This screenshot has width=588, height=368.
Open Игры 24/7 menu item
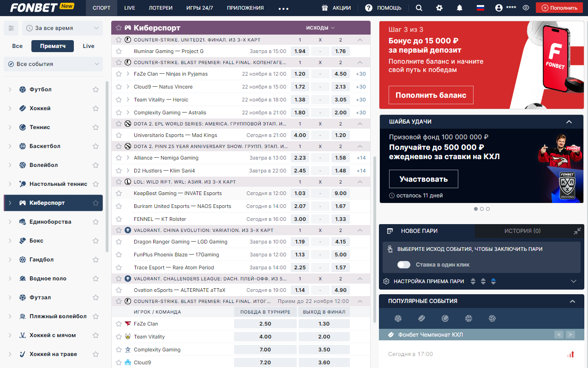(x=200, y=8)
